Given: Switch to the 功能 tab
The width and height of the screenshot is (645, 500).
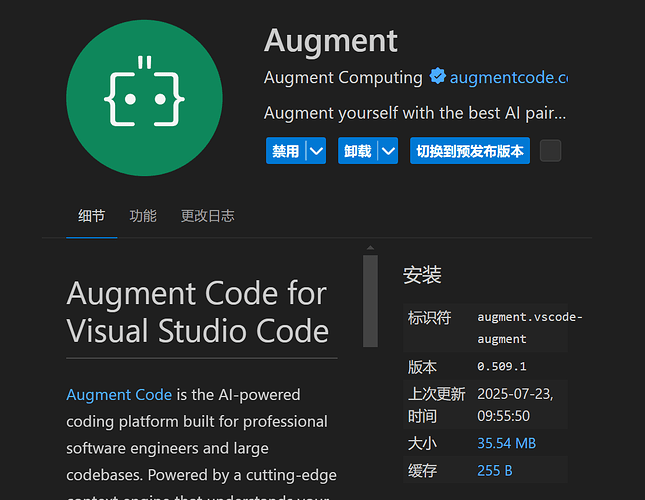Looking at the screenshot, I should (x=143, y=216).
